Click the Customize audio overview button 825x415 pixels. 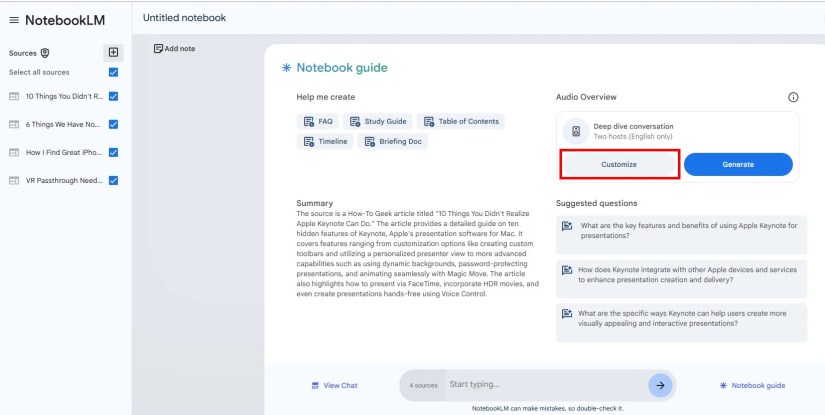(x=619, y=165)
